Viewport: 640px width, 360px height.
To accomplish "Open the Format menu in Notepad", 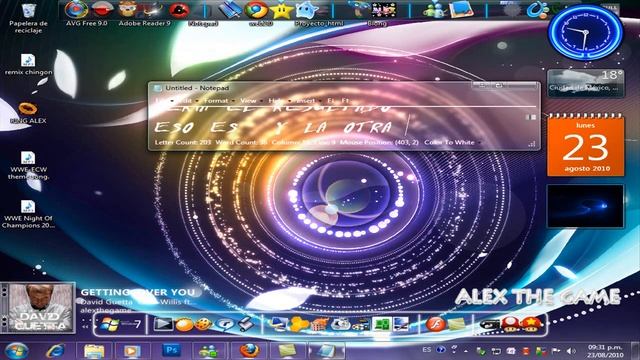I will coord(216,100).
